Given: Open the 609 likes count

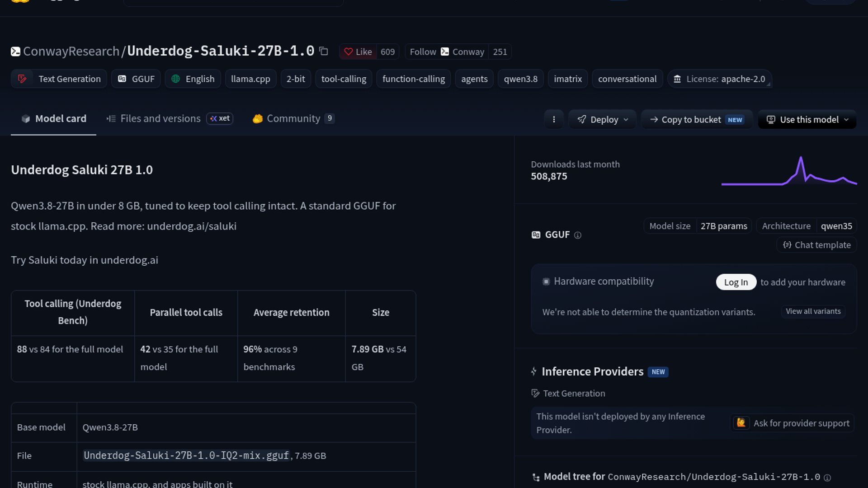Looking at the screenshot, I should point(387,52).
